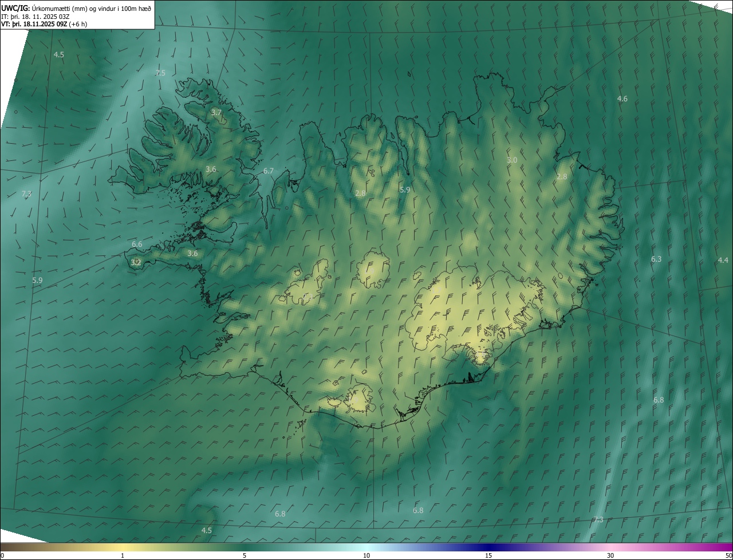Click the colorbar tick label "15"
Image resolution: width=733 pixels, height=560 pixels.
click(488, 555)
